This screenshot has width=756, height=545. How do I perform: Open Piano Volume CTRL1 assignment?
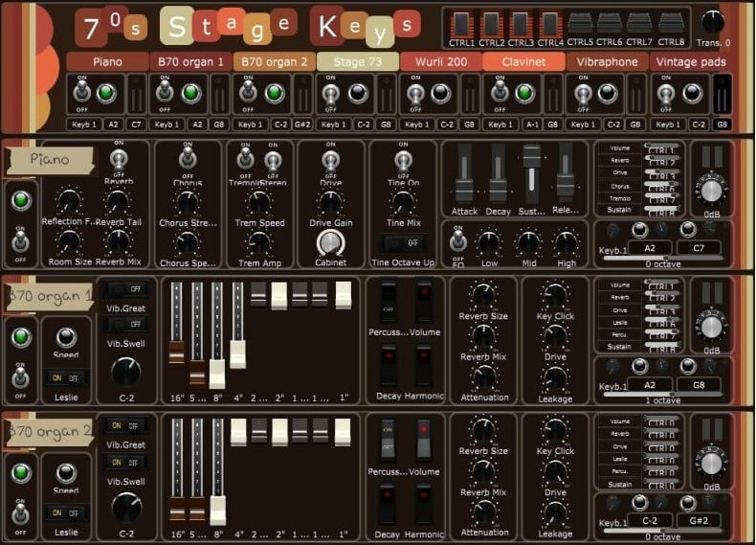pyautogui.click(x=661, y=148)
